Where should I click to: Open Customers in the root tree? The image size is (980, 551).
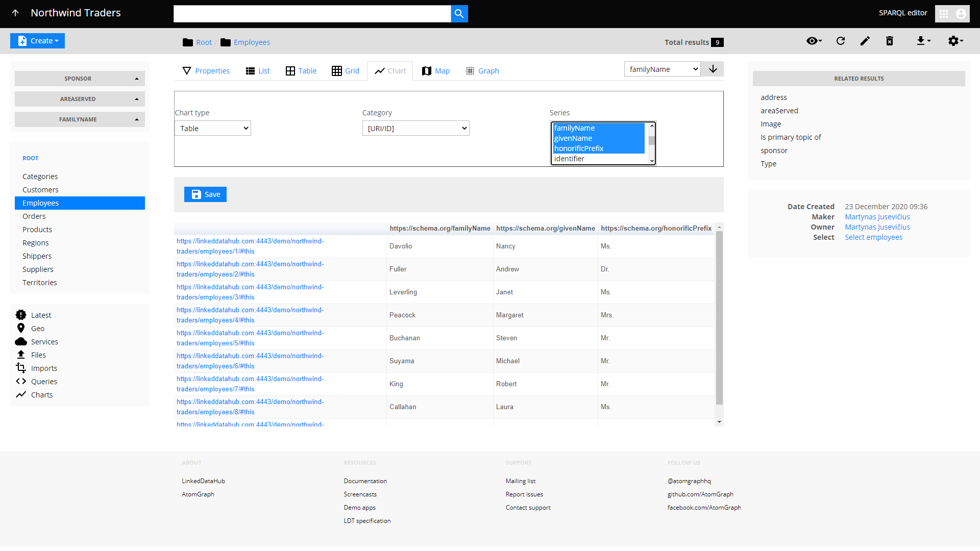[x=40, y=190]
